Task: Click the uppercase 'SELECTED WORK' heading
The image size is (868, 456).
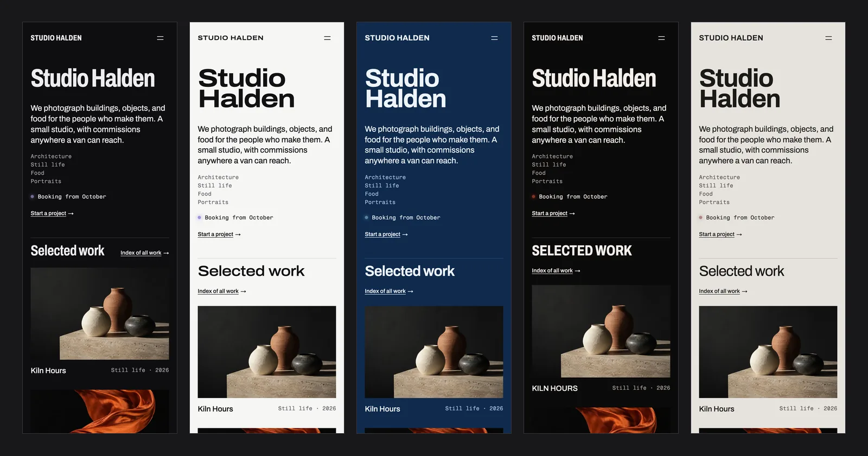Action: pos(582,251)
